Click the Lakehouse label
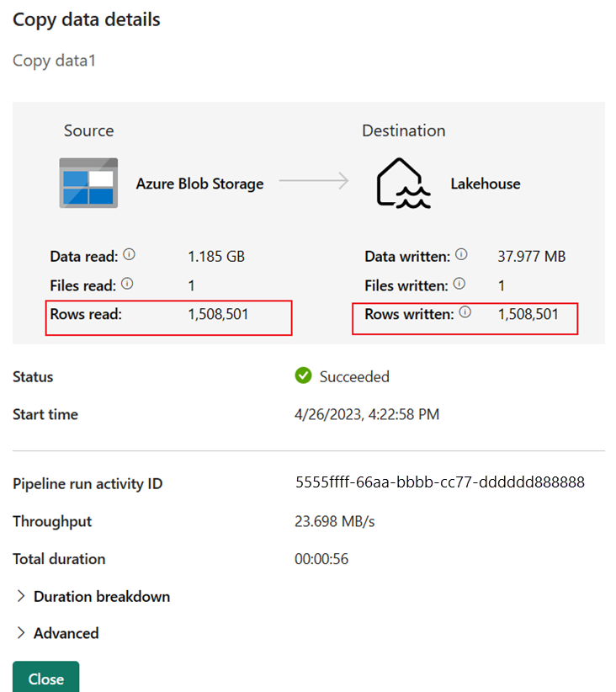The image size is (616, 692). point(486,184)
